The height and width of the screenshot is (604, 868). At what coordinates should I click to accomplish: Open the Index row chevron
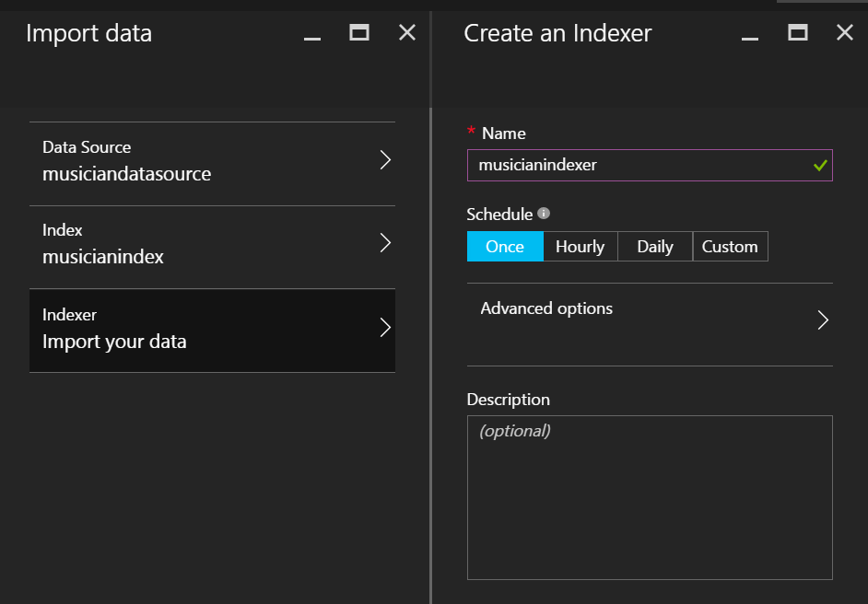[385, 243]
